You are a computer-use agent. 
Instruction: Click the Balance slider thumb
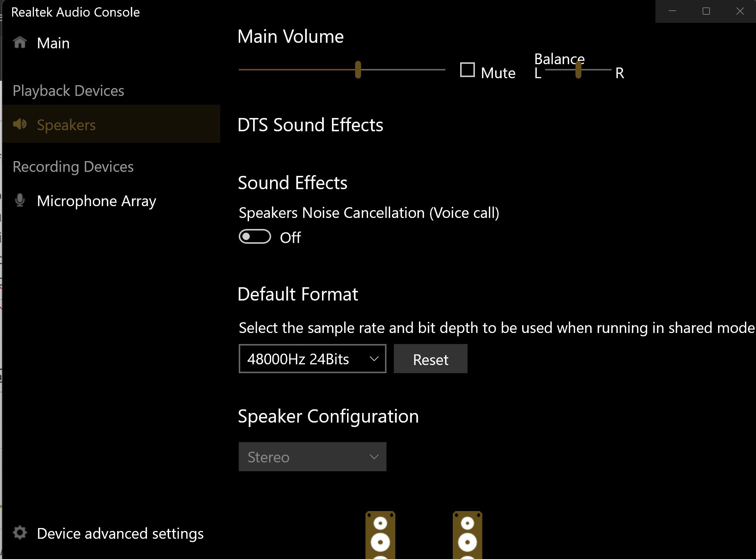click(x=578, y=70)
